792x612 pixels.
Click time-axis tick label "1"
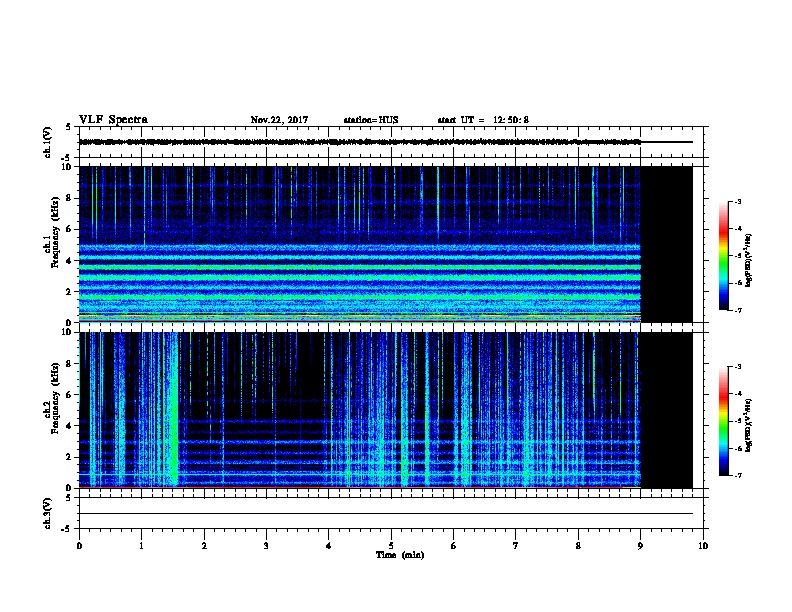click(x=142, y=546)
